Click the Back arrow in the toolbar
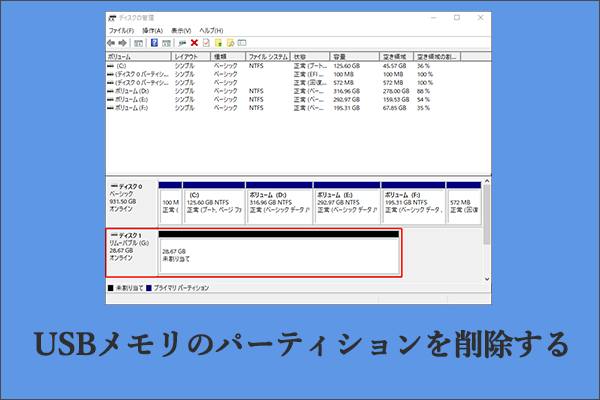The height and width of the screenshot is (400, 600). coord(111,43)
